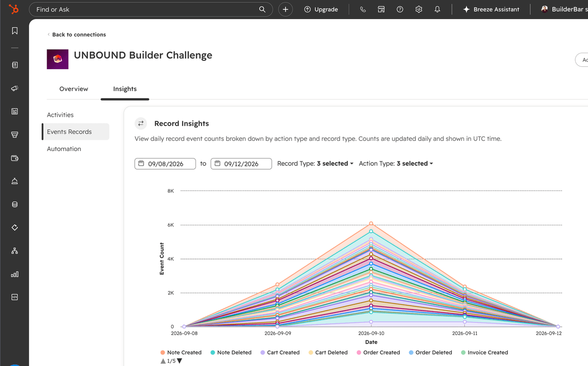
Task: Open the Sales storefront sidebar icon
Action: (x=15, y=134)
